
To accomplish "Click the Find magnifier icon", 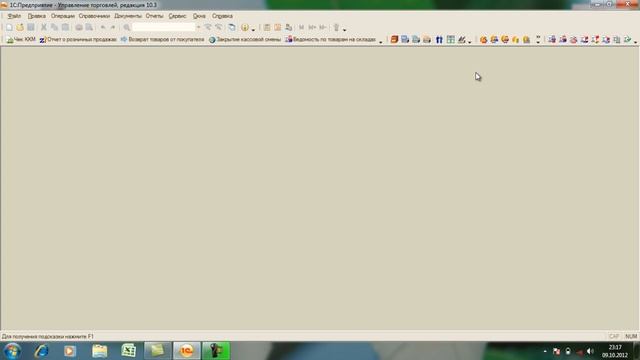I will pos(127,27).
